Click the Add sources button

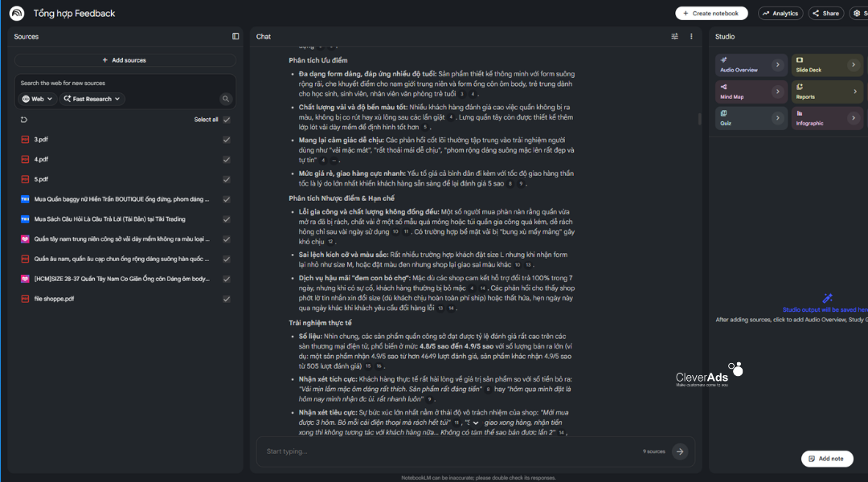pyautogui.click(x=125, y=60)
